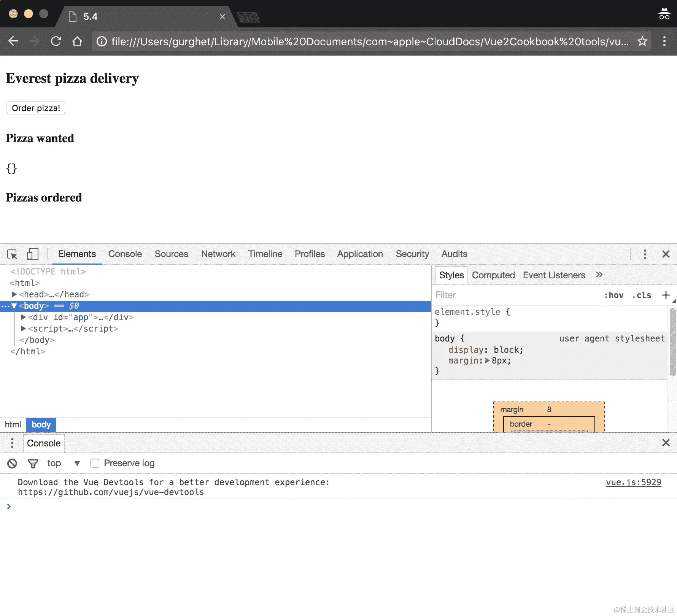
Task: Close the DevTools panel
Action: click(666, 254)
